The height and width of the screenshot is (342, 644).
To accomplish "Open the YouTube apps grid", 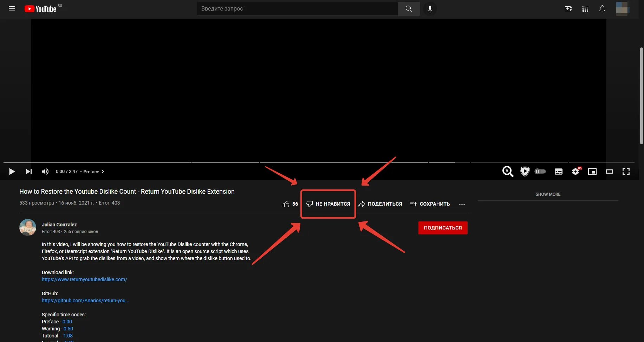I will [585, 9].
